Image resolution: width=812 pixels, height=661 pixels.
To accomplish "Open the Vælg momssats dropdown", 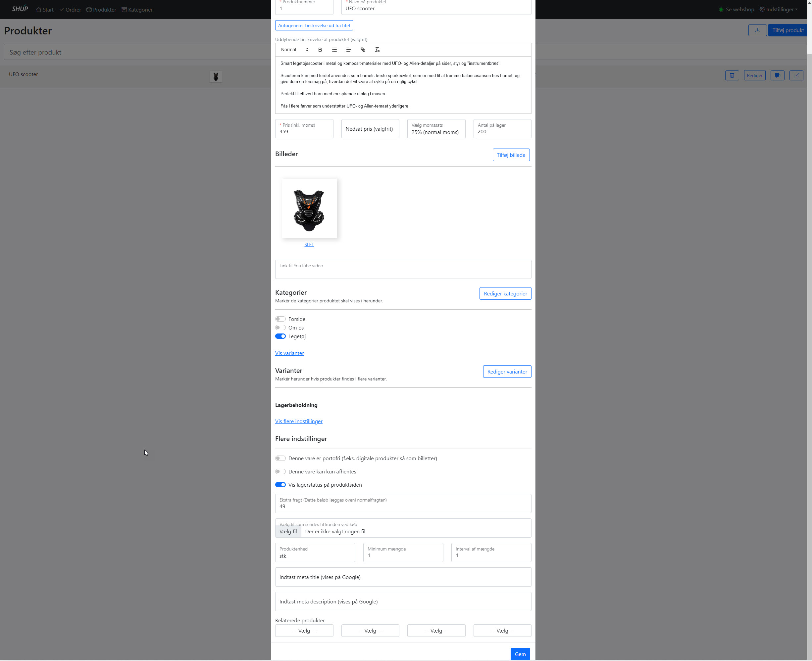I will click(436, 129).
